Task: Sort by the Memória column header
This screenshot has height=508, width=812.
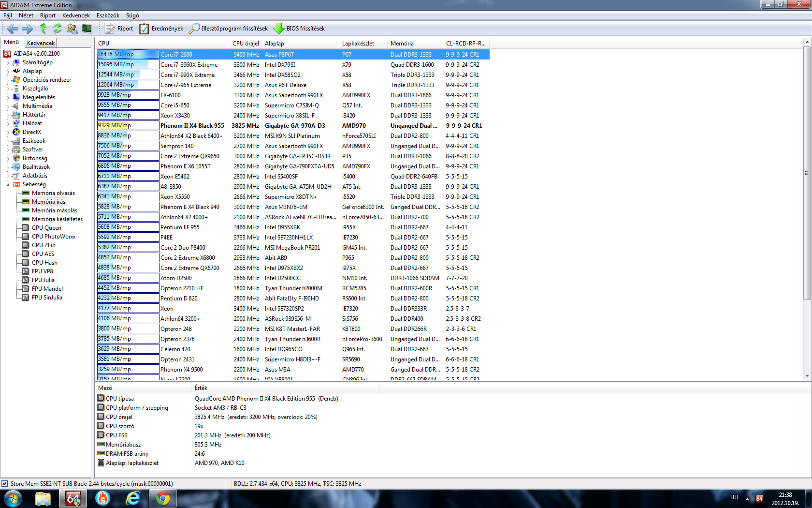Action: (415, 44)
